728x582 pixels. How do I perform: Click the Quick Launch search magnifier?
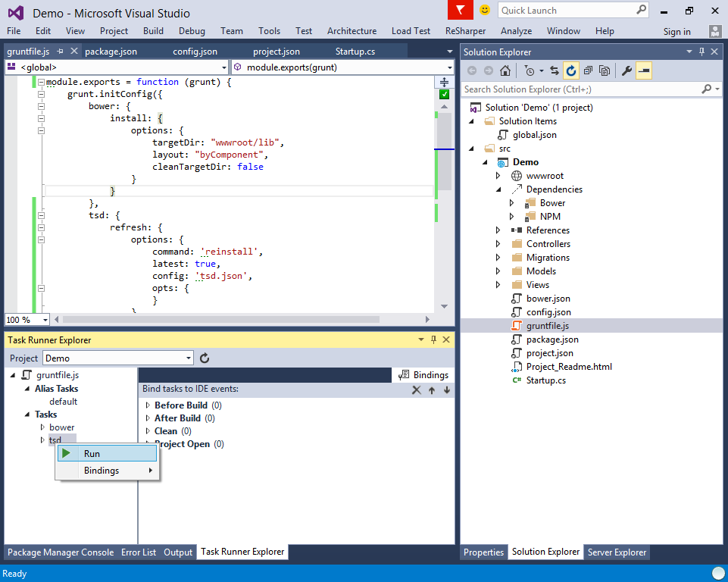tap(641, 10)
